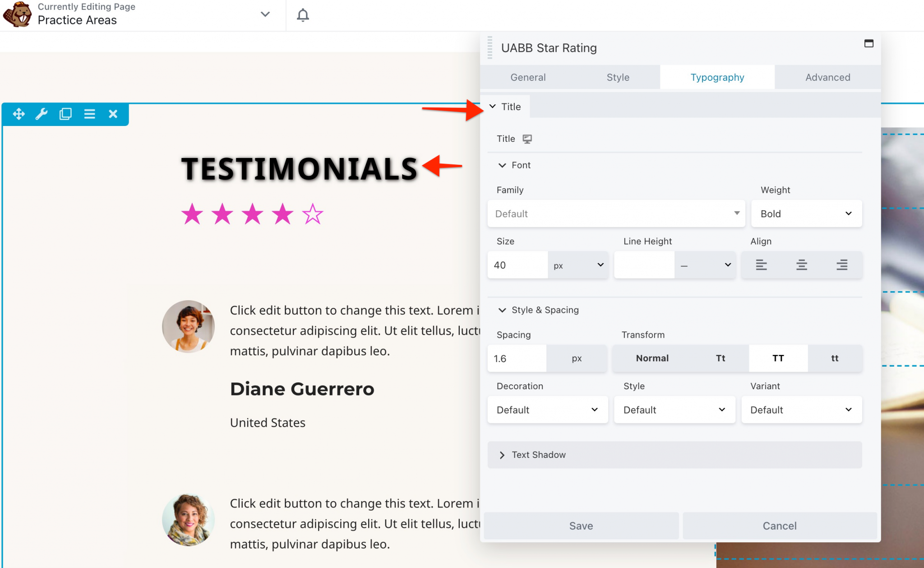Switch to the General tab

click(527, 77)
